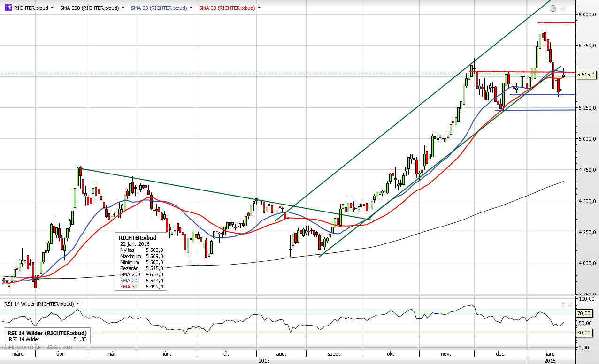Click the CFD instrument icon
Viewport: 599px width, 364px height.
8,8
